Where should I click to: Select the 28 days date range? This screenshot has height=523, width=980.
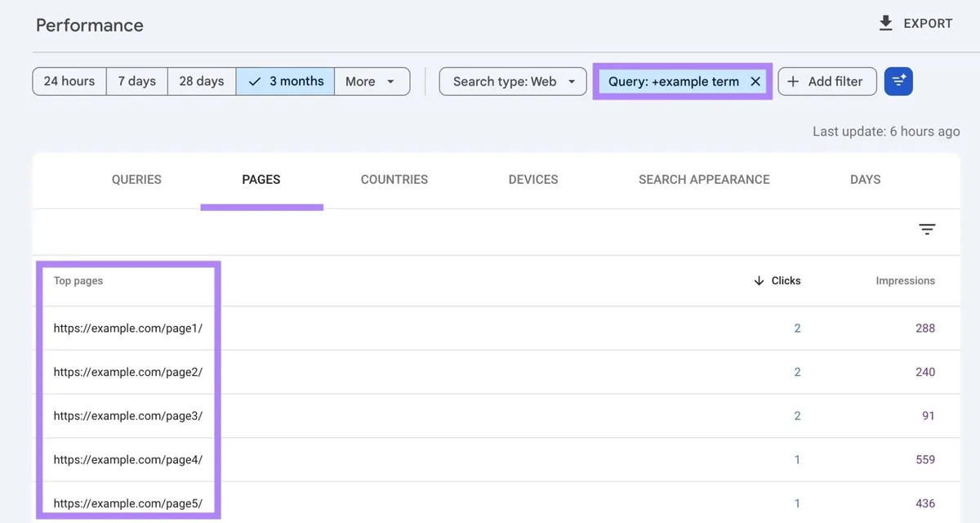click(202, 81)
